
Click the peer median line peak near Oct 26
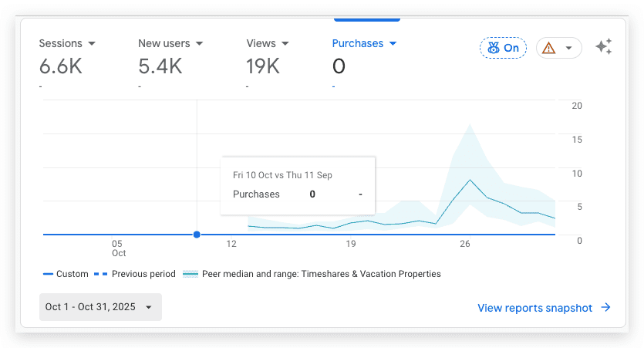point(470,180)
